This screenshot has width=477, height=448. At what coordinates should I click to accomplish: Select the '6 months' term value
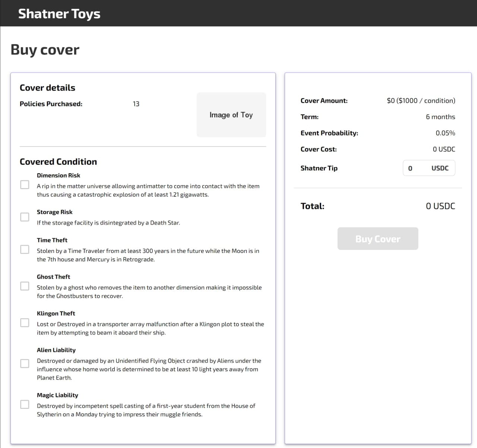point(440,117)
